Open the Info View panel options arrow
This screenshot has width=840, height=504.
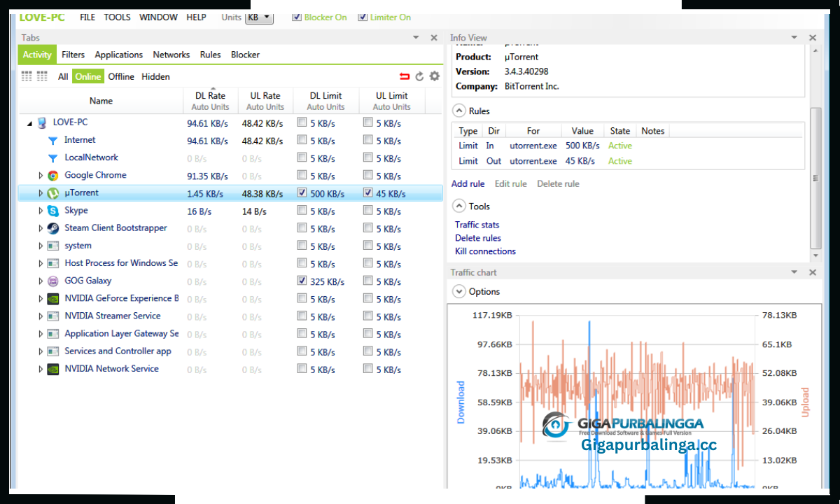coord(794,38)
